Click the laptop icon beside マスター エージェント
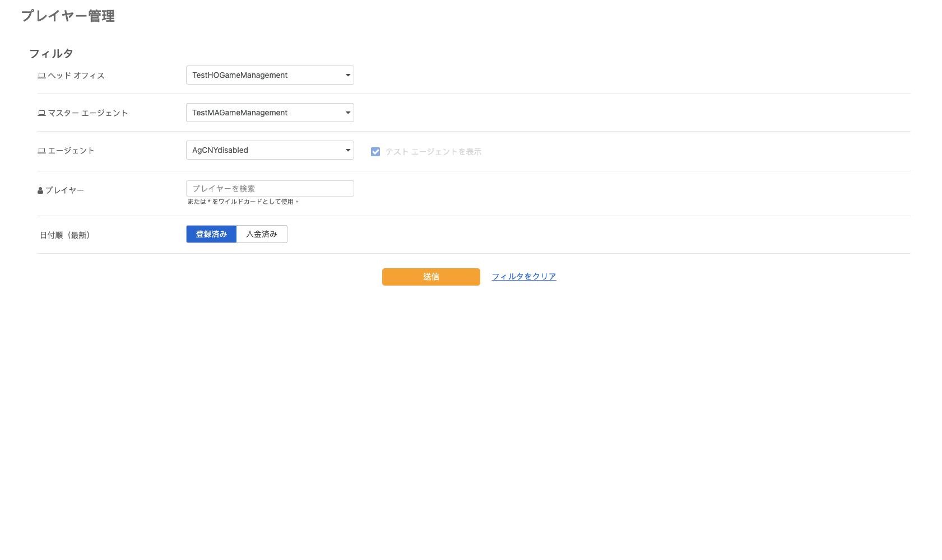This screenshot has width=942, height=560. [41, 113]
